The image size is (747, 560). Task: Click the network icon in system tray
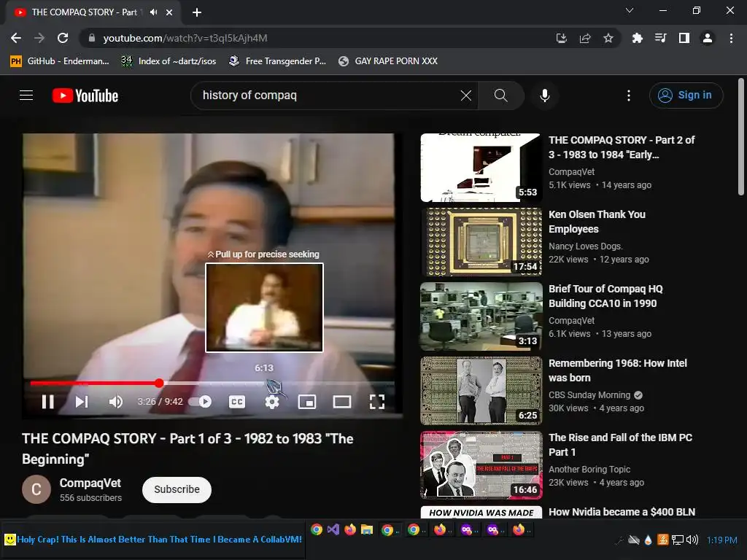pyautogui.click(x=678, y=540)
